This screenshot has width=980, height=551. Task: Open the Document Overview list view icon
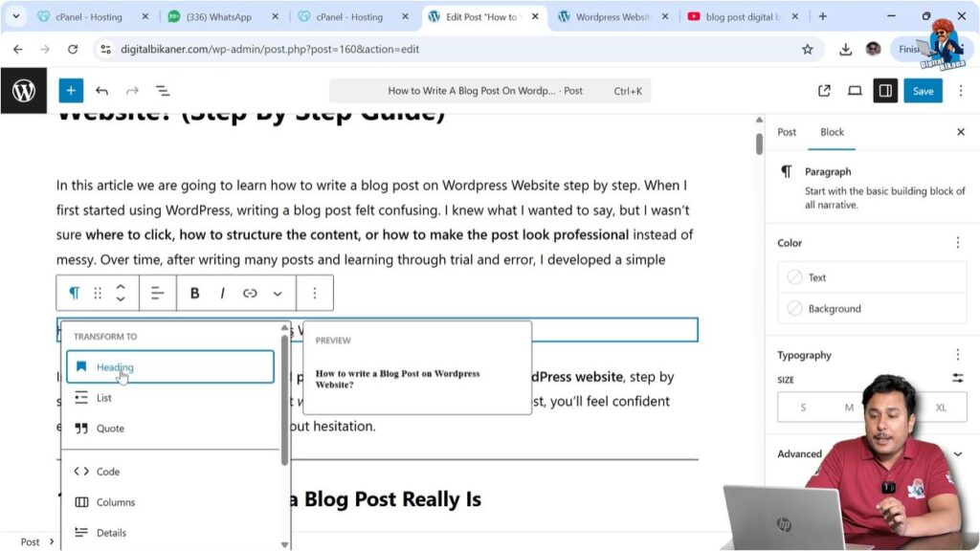[x=163, y=90]
